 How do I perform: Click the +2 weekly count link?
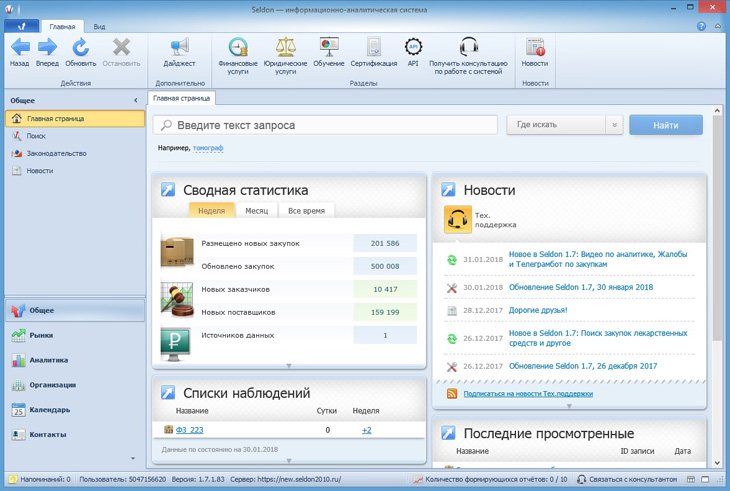pyautogui.click(x=367, y=430)
